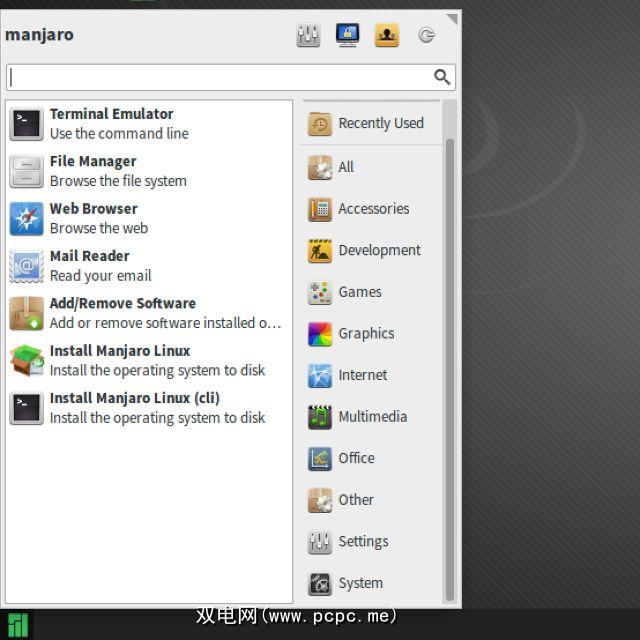
Task: Click the 'Terminal Emulator' title text
Action: pyautogui.click(x=112, y=114)
